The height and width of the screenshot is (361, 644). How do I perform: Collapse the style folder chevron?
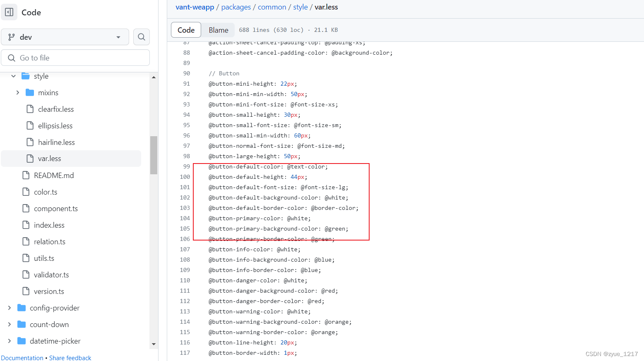click(x=13, y=76)
